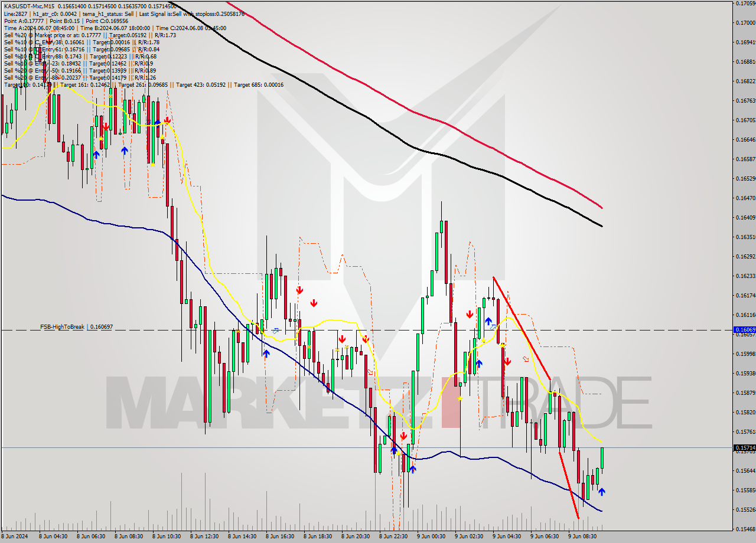This screenshot has height=543, width=756.
Task: Click the FSB-HighToBreak 0.160697 label
Action: click(76, 326)
